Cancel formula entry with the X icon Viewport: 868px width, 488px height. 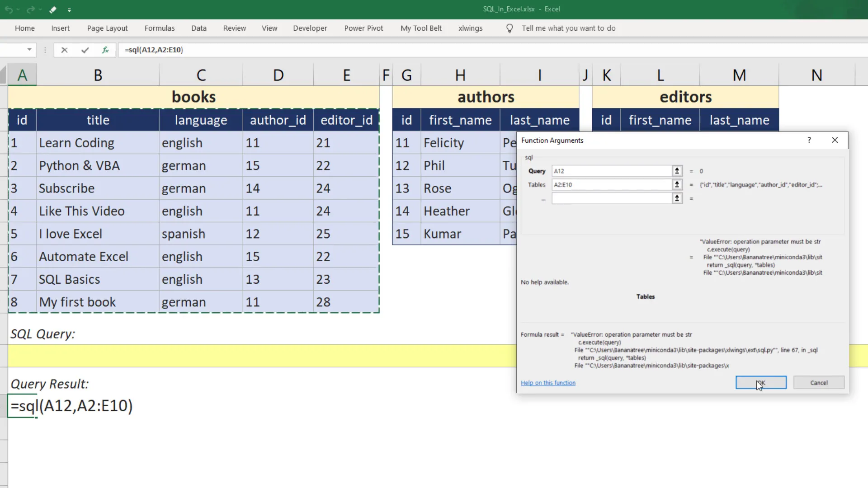[64, 50]
